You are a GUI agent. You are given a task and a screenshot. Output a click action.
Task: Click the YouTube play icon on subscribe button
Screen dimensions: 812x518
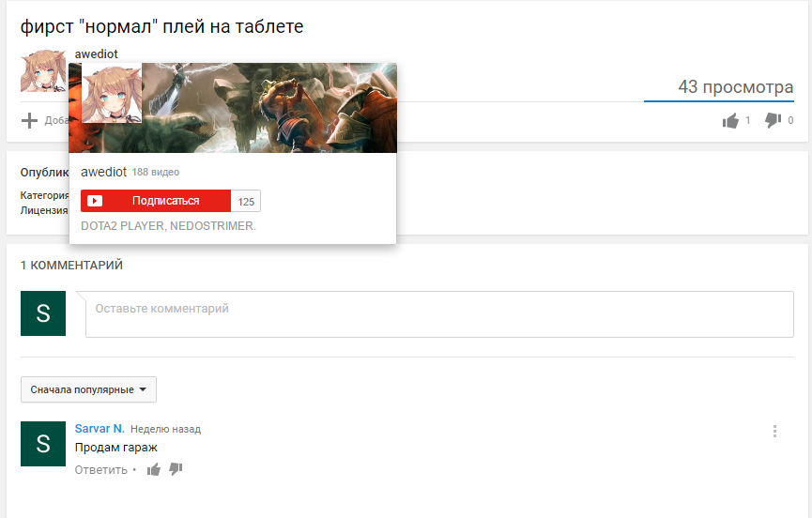click(94, 201)
